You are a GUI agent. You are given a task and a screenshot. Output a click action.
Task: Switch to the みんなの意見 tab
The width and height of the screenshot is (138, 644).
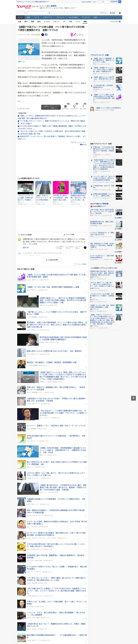point(73,17)
